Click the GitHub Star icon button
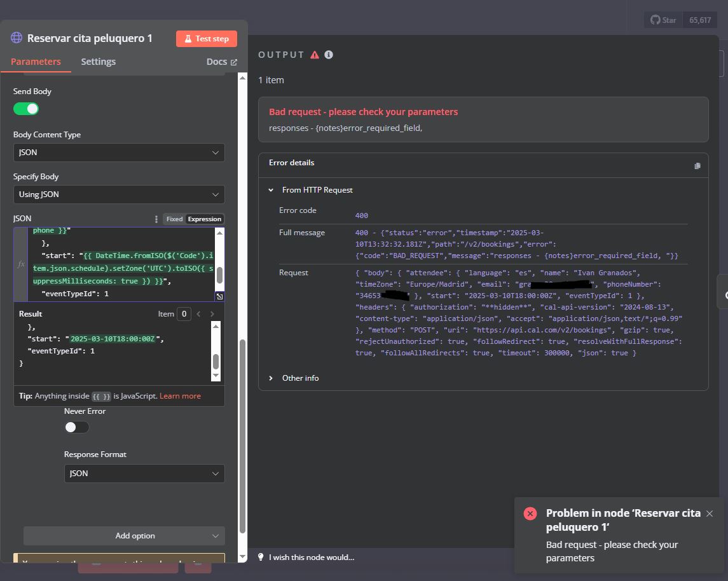Image resolution: width=728 pixels, height=581 pixels. (663, 20)
